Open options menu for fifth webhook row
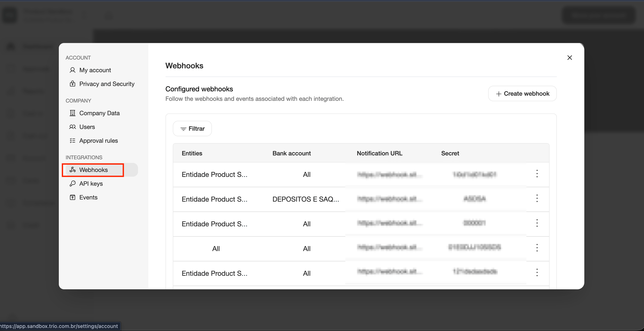 [x=537, y=273]
